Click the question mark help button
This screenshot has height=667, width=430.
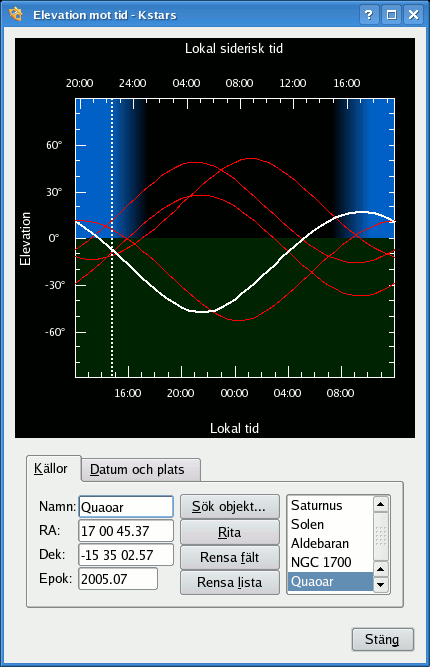pyautogui.click(x=369, y=15)
